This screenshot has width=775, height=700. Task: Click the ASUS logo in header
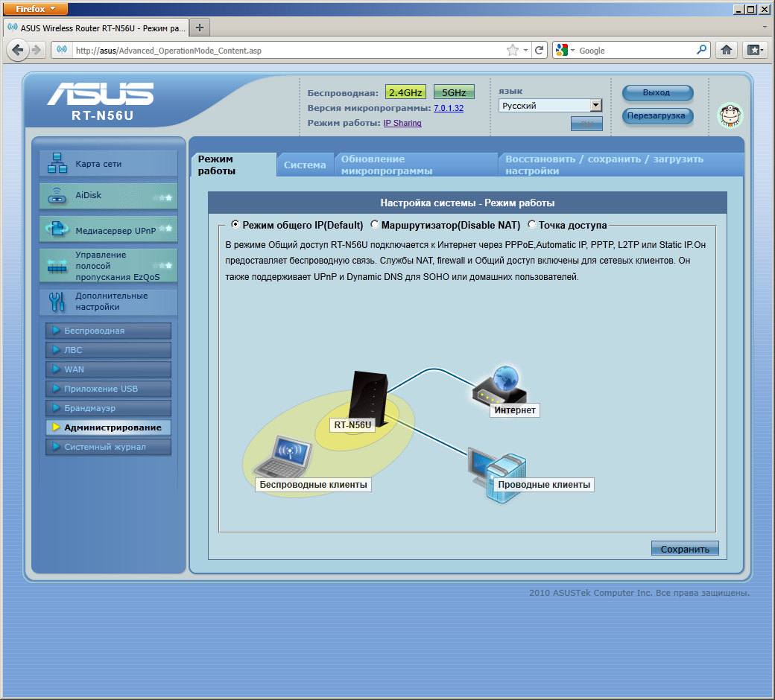click(101, 93)
